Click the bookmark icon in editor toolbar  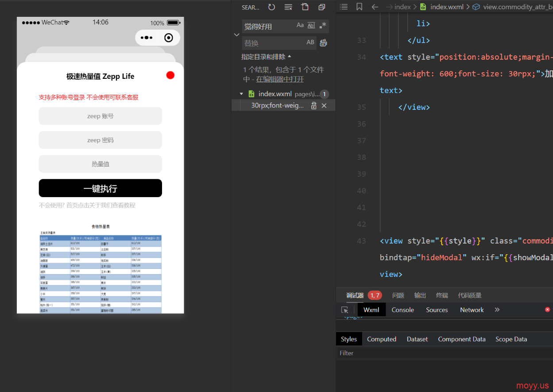pyautogui.click(x=359, y=7)
